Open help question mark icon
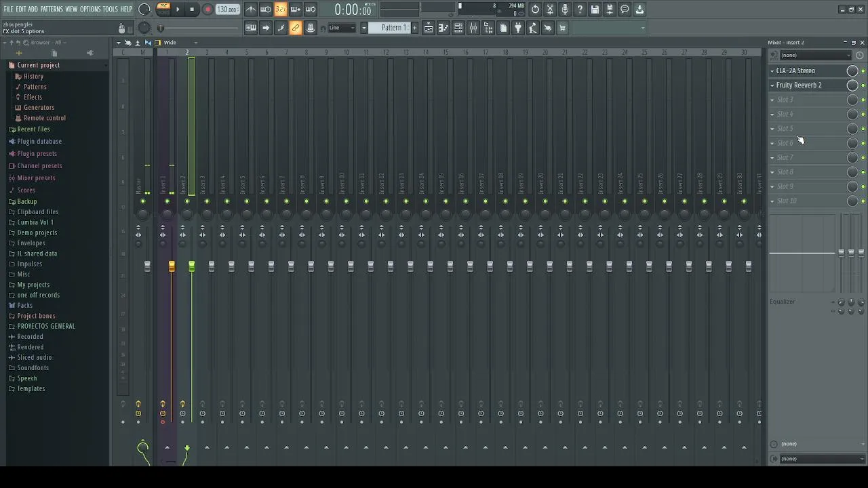This screenshot has height=488, width=868. point(580,9)
